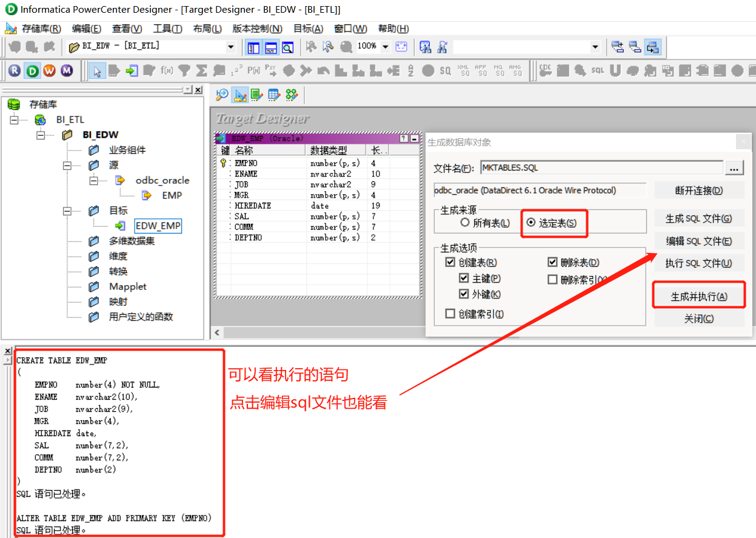
Task: Click the 执行 SQL 文件 button
Action: pos(699,263)
